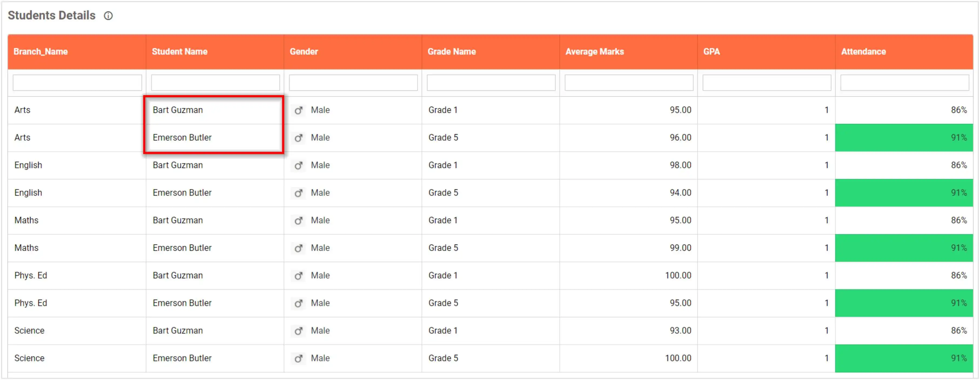Click the Grade Name filter field
980x380 pixels.
pyautogui.click(x=491, y=82)
